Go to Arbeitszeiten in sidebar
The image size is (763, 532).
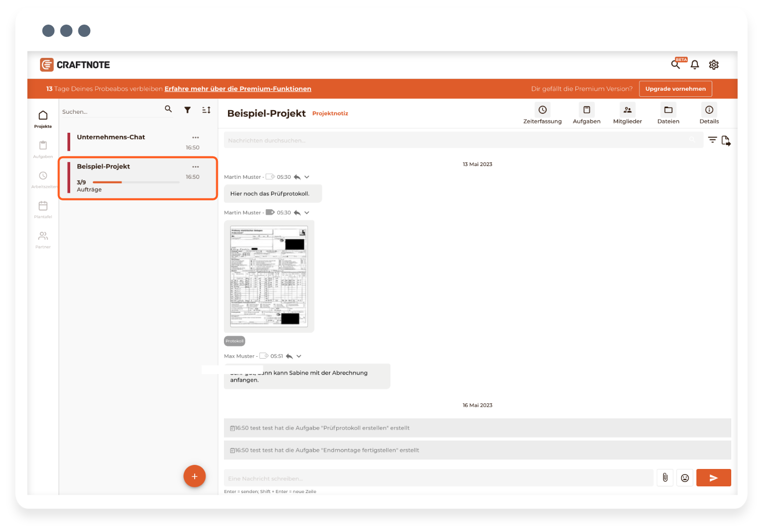43,178
